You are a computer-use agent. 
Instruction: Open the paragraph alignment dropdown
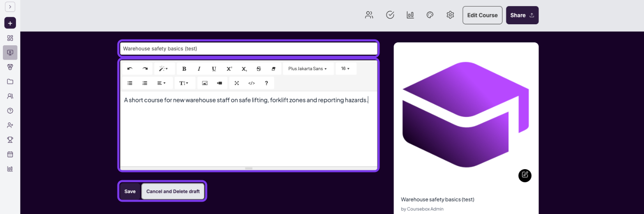[x=161, y=83]
